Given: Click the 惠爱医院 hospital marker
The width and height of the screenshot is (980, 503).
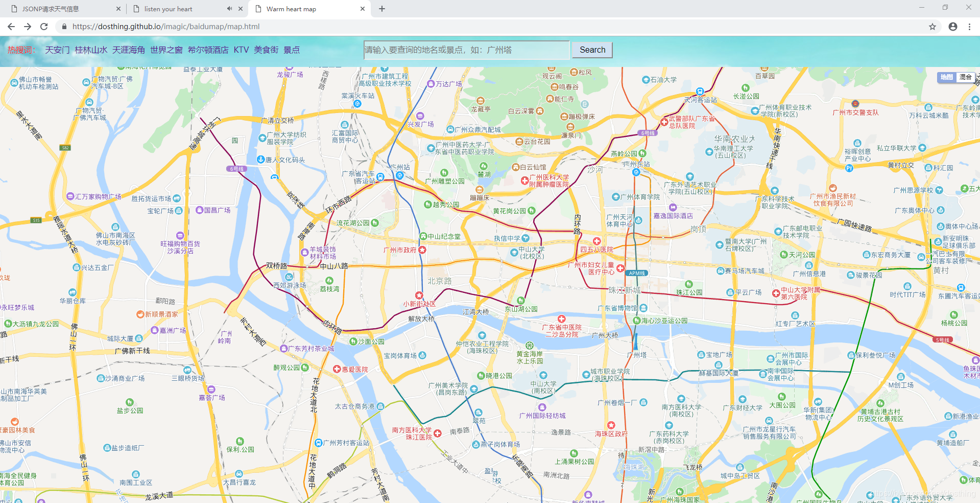Looking at the screenshot, I should [x=337, y=369].
